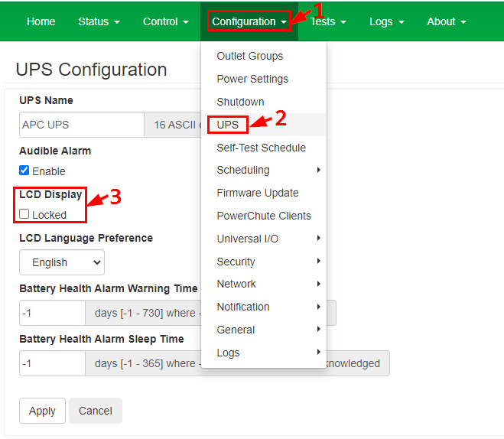The height and width of the screenshot is (439, 504).
Task: Open the Tests dropdown menu
Action: click(328, 21)
